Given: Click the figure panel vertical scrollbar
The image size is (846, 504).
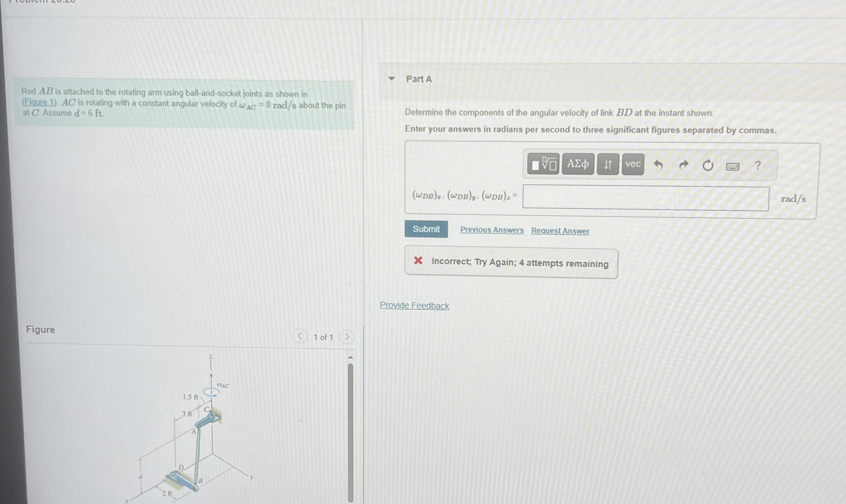Looking at the screenshot, I should (x=351, y=433).
